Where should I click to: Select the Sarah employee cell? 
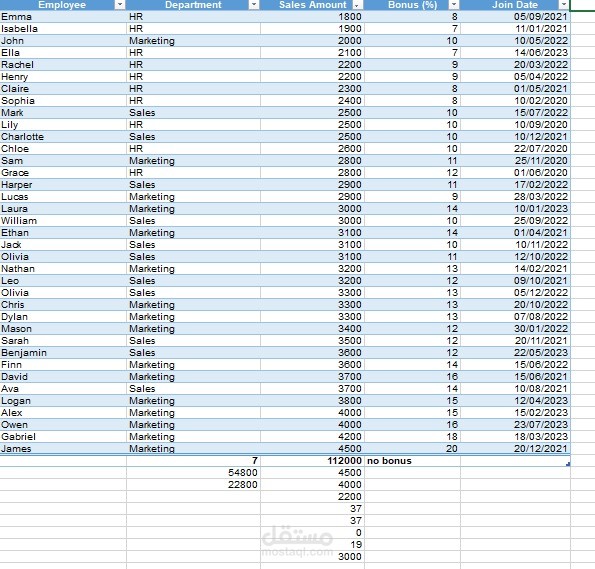pos(63,340)
